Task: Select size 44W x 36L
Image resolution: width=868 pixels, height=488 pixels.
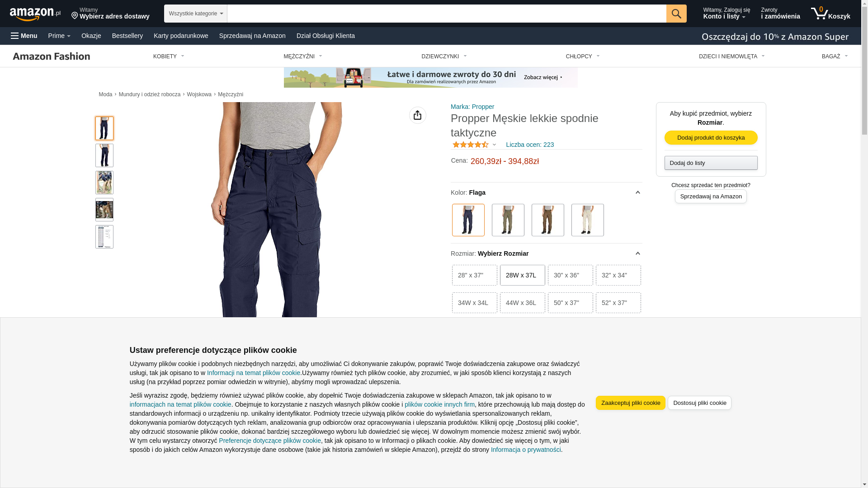Action: [x=523, y=303]
